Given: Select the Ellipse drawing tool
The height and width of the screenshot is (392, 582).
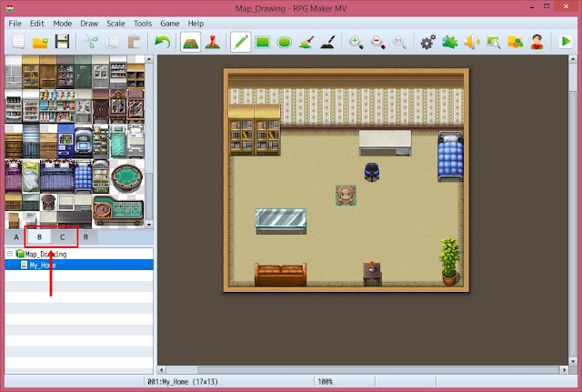Looking at the screenshot, I should [x=285, y=42].
